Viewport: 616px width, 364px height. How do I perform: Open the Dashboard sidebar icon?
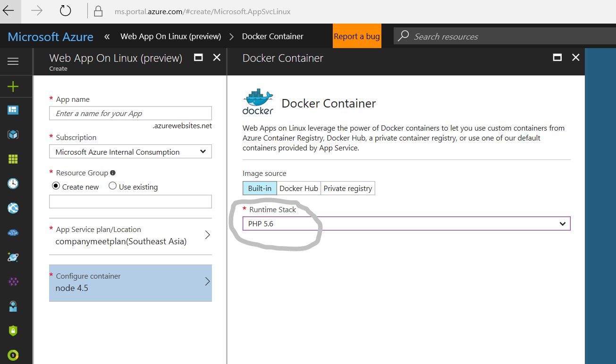(x=13, y=110)
